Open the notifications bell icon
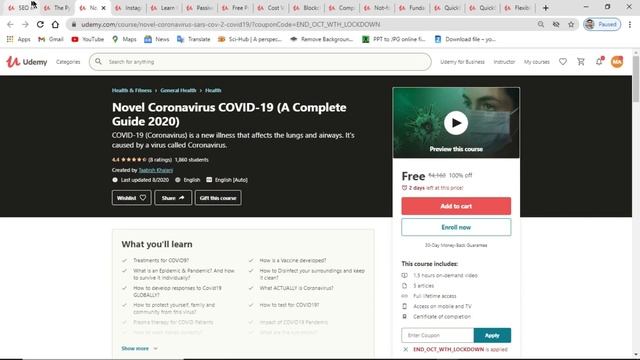640x360 pixels. pyautogui.click(x=599, y=62)
